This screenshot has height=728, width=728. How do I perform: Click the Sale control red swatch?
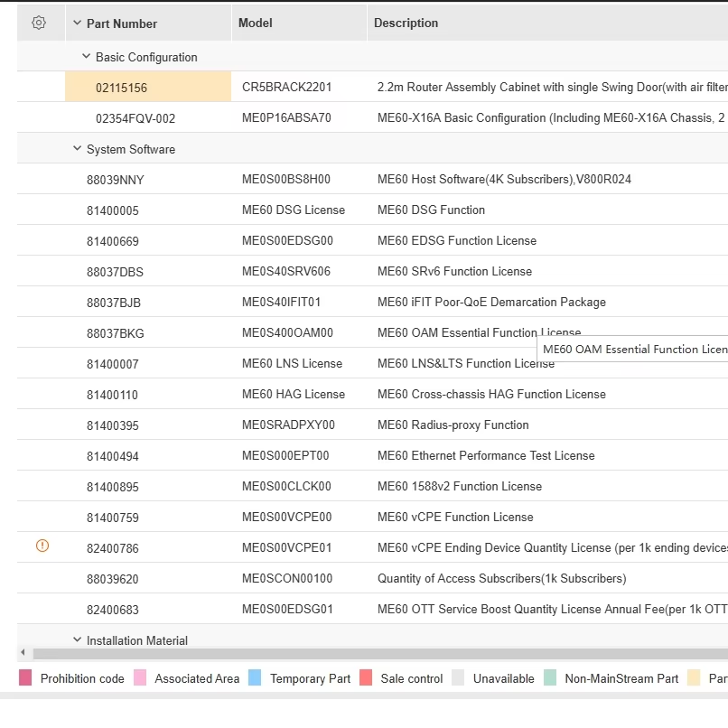[x=366, y=678]
